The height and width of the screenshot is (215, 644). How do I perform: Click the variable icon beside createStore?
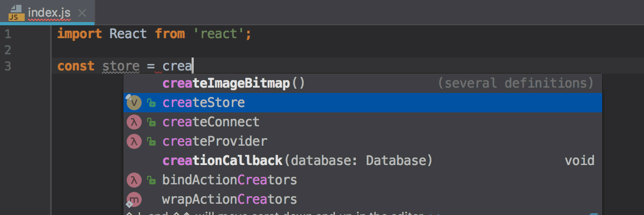134,103
